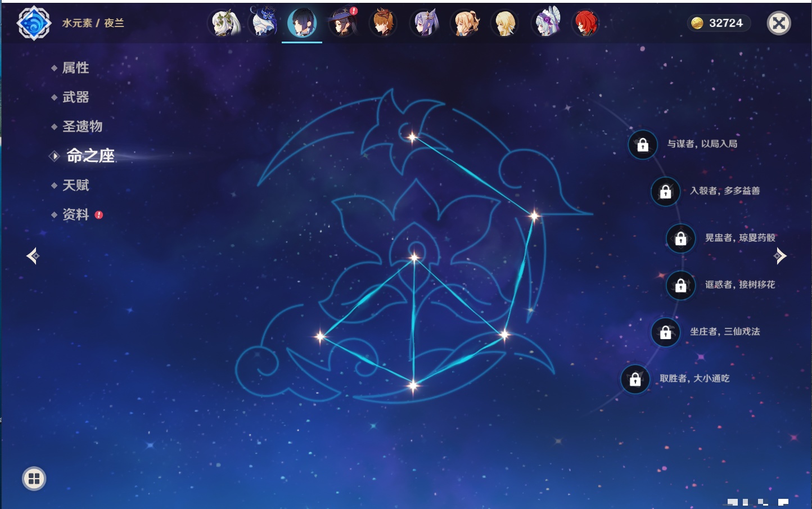Go to previous character with left arrow
Screen dimensions: 812x509
(x=33, y=256)
